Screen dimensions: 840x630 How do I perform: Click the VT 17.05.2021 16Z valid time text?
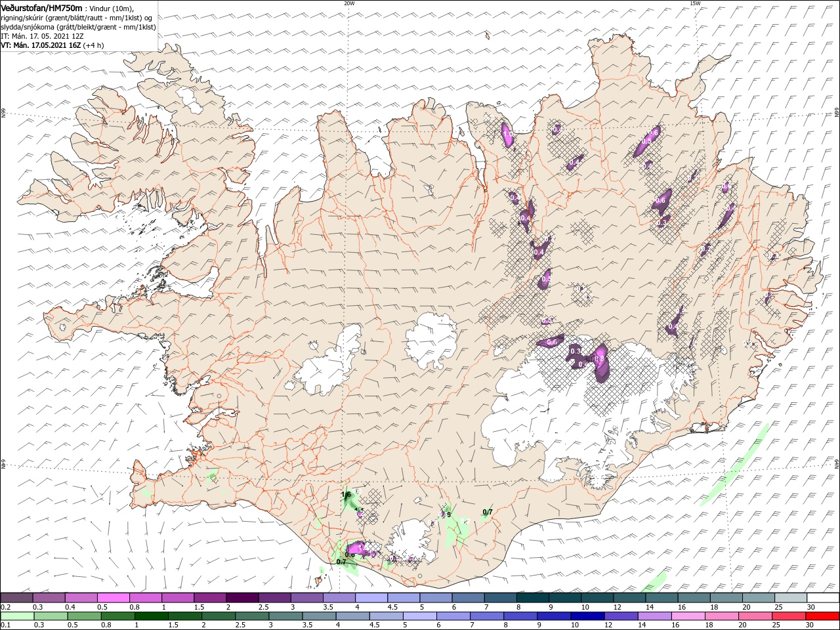(40, 45)
